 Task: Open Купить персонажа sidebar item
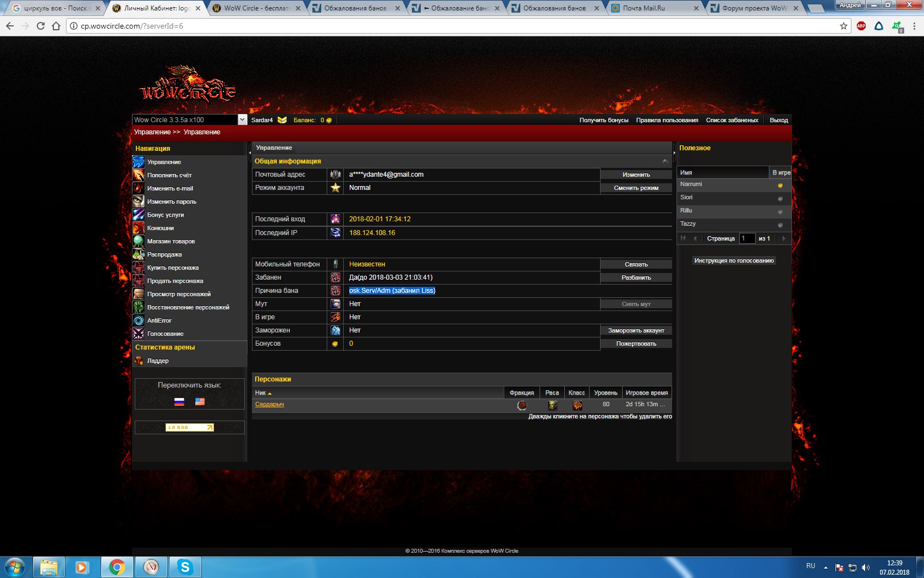(x=173, y=268)
